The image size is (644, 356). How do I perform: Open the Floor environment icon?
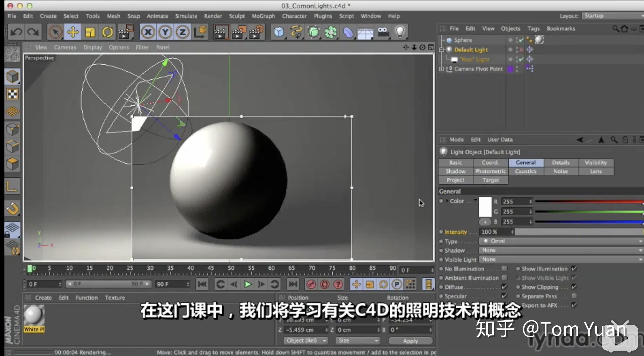click(365, 33)
